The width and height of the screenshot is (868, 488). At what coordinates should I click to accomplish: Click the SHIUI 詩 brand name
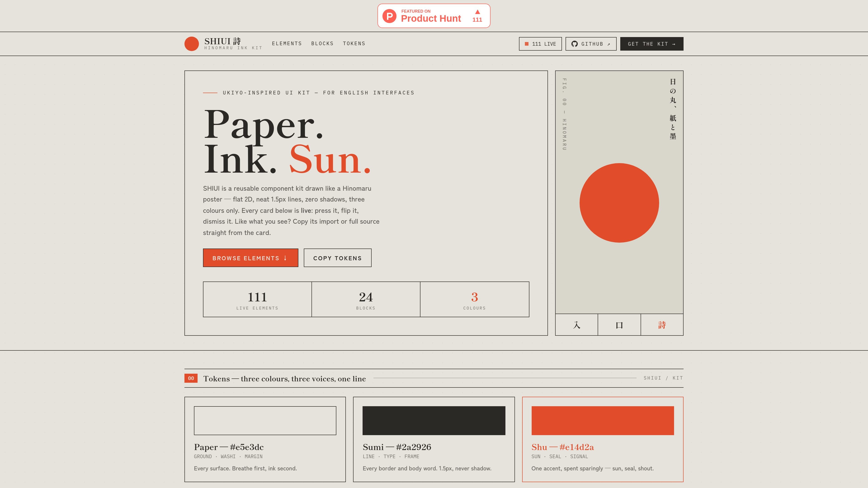(222, 41)
